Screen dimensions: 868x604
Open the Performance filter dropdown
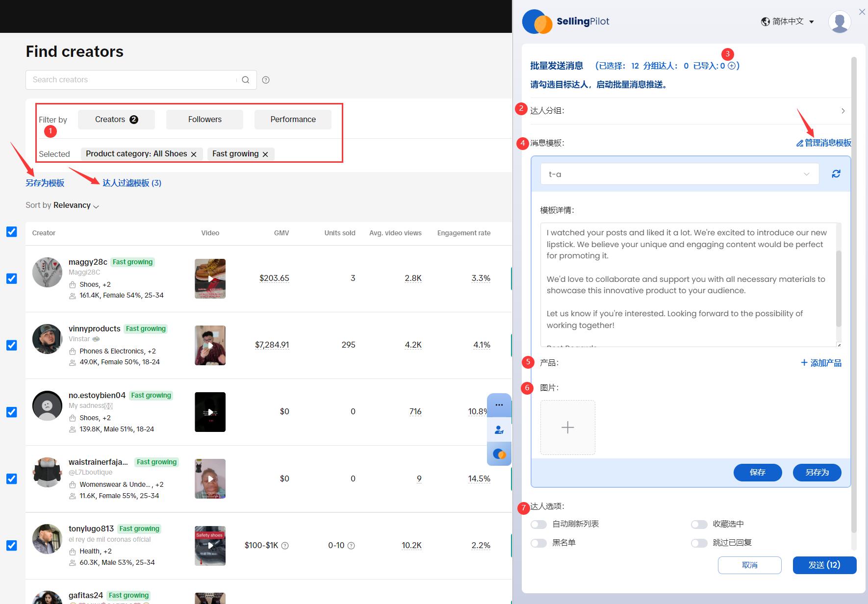[x=293, y=120]
